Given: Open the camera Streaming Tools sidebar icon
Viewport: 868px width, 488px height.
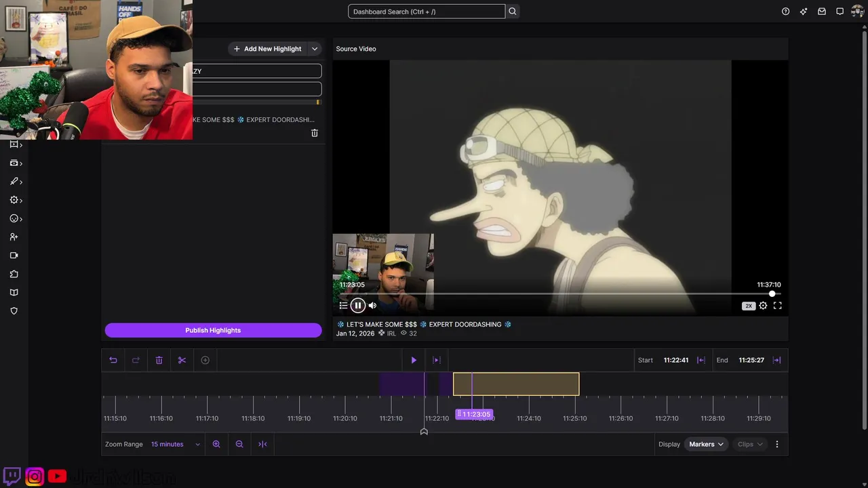Looking at the screenshot, I should tap(14, 256).
